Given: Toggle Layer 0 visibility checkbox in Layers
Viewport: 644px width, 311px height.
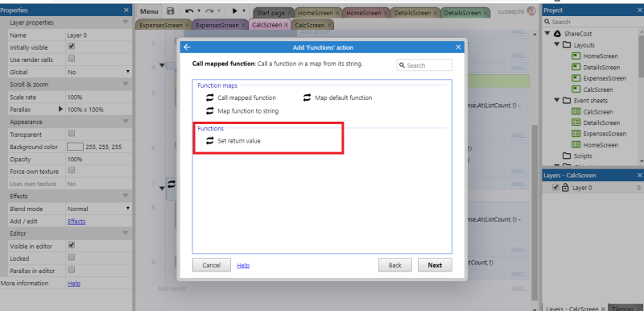Looking at the screenshot, I should (555, 188).
